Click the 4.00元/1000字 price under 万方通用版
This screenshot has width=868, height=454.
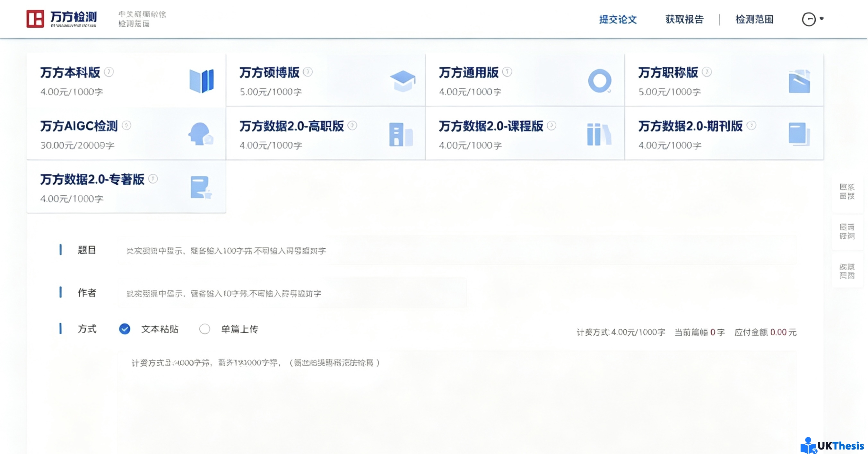coord(470,92)
